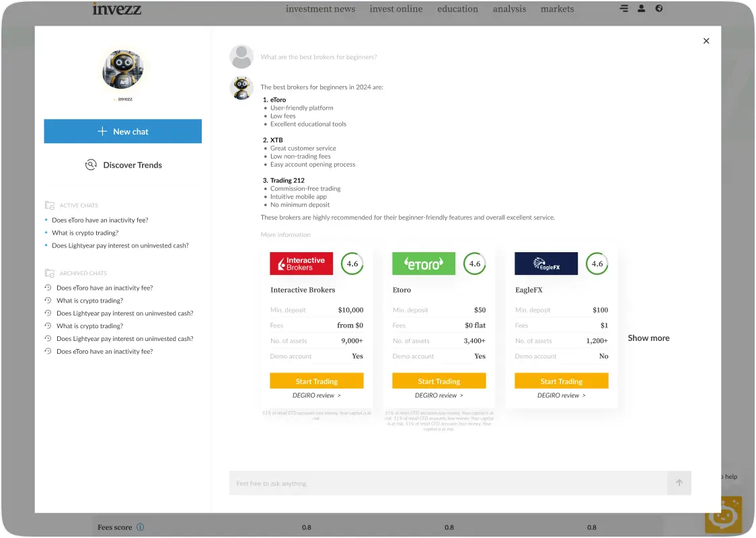Click the $10,000 min deposit value

click(x=350, y=310)
